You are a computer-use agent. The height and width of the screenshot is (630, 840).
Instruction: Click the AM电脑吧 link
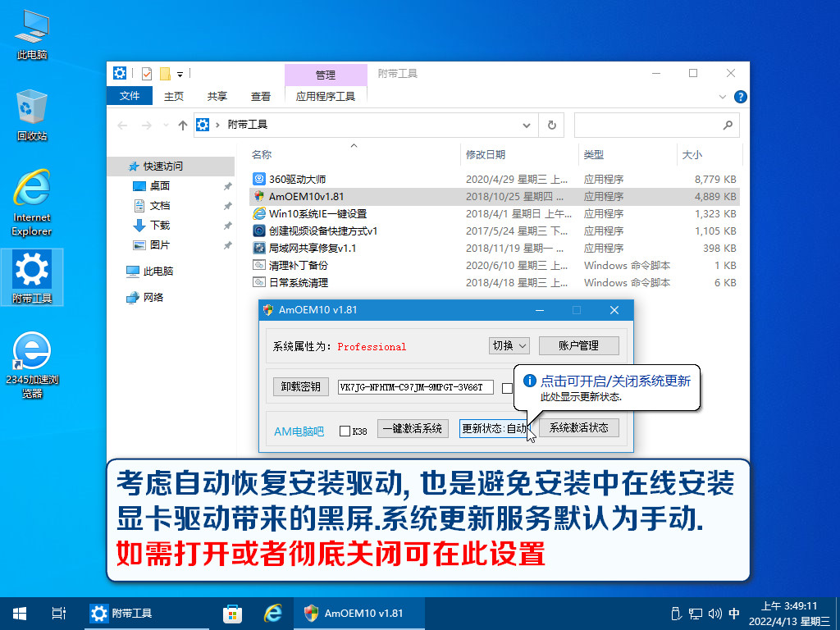[299, 431]
